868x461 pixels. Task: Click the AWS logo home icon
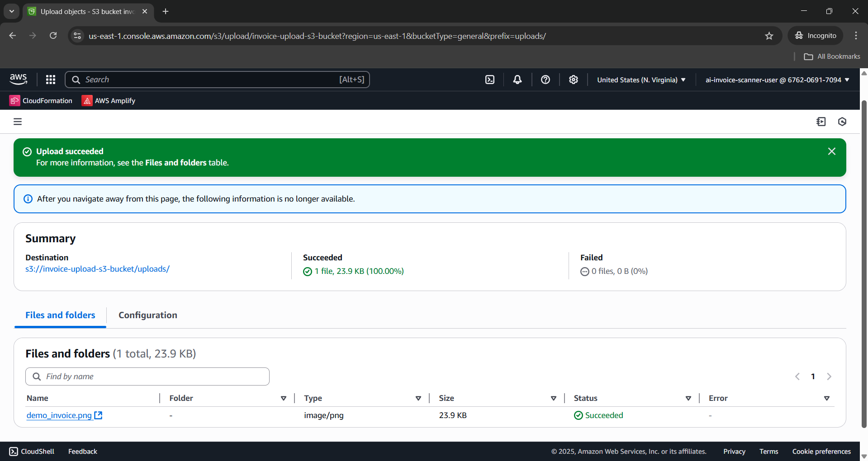19,79
